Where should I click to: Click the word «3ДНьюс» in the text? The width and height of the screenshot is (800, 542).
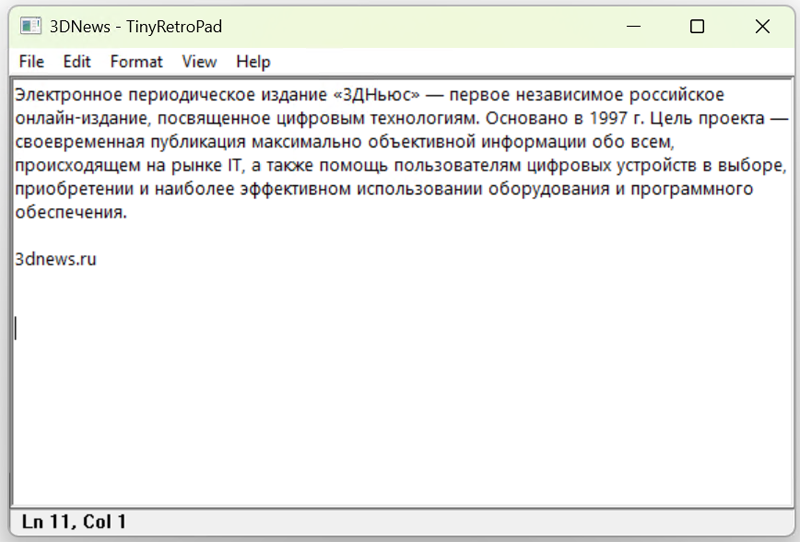(377, 95)
